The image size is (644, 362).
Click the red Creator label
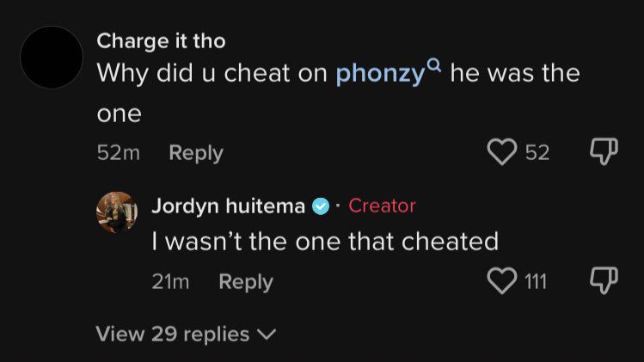tap(382, 206)
